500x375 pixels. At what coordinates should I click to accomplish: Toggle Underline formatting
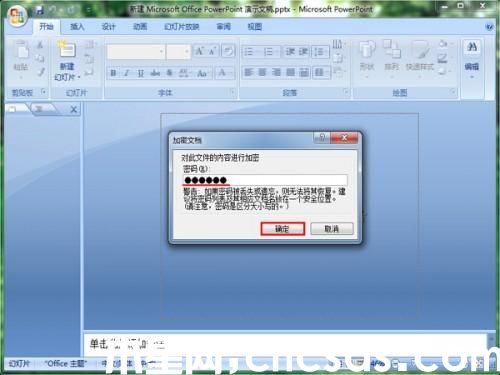141,73
